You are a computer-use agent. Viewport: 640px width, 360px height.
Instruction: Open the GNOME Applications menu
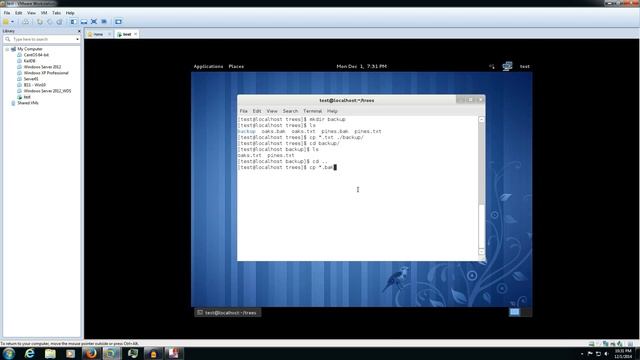(x=208, y=67)
